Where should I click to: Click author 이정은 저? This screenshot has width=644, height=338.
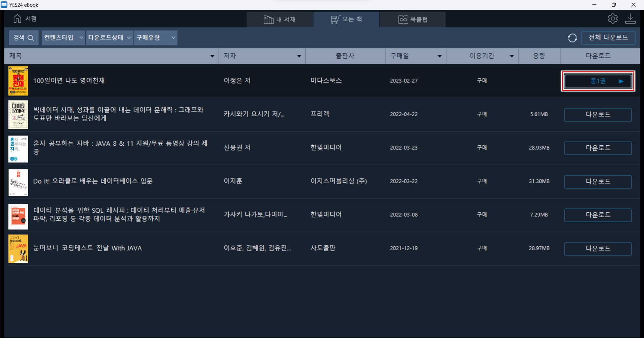click(x=237, y=80)
